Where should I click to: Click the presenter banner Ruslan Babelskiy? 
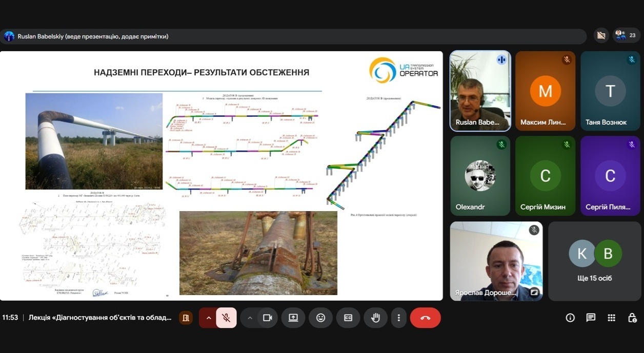click(x=293, y=36)
